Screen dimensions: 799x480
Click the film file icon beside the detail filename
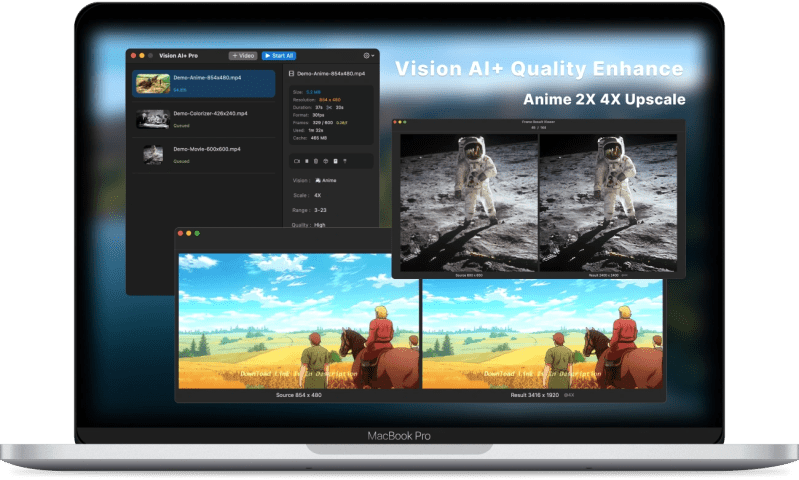coord(291,73)
